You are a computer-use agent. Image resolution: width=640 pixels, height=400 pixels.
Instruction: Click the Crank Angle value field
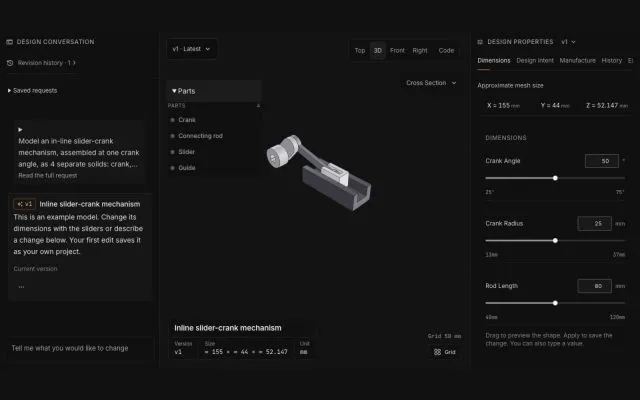(x=602, y=161)
